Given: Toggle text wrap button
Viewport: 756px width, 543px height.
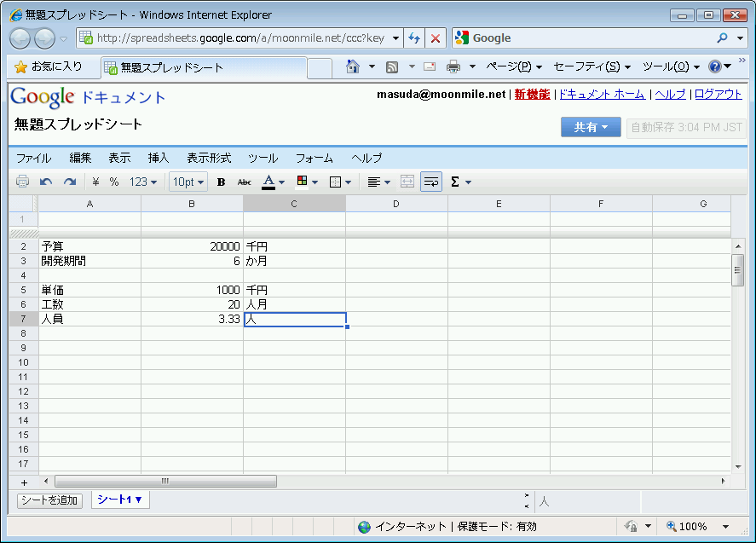Looking at the screenshot, I should click(x=431, y=182).
